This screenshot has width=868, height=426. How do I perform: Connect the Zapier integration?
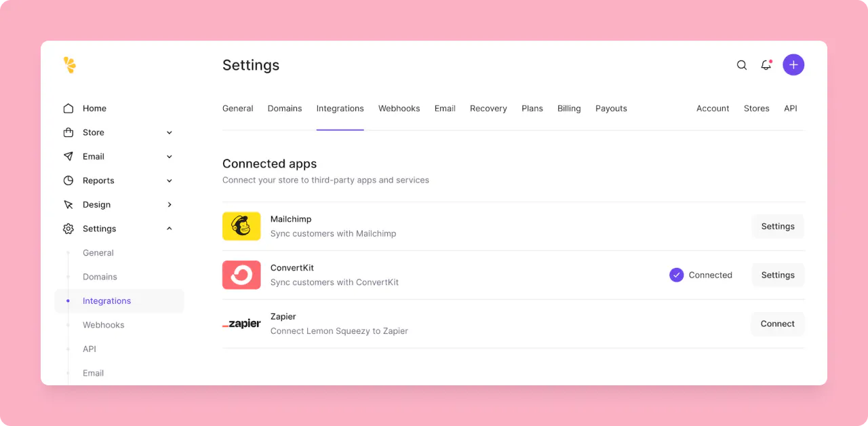tap(777, 324)
